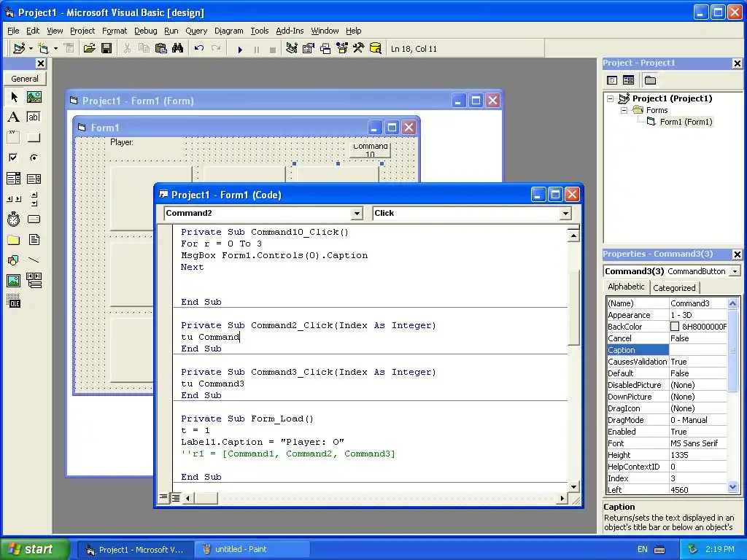This screenshot has height=560, width=747.
Task: Switch to the untitled - Paint taskbar button
Action: pos(252,549)
